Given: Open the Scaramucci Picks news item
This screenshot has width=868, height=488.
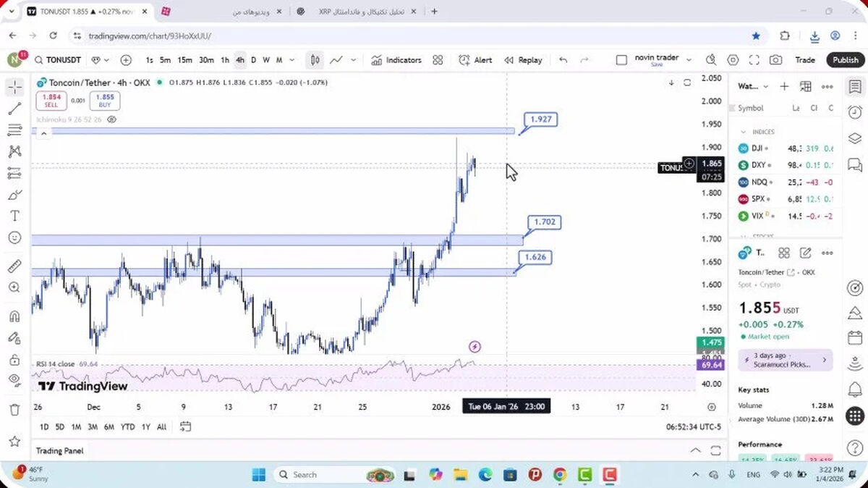Looking at the screenshot, I should (x=785, y=360).
